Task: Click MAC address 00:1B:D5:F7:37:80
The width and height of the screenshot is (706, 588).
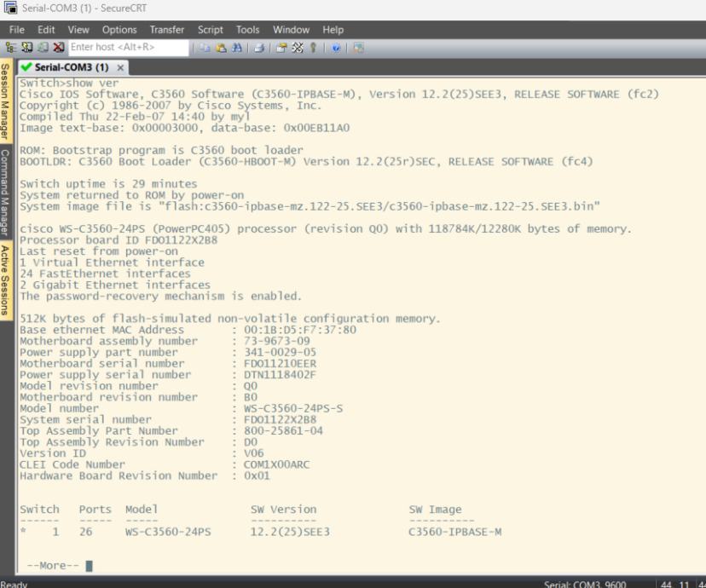Action: (x=300, y=330)
